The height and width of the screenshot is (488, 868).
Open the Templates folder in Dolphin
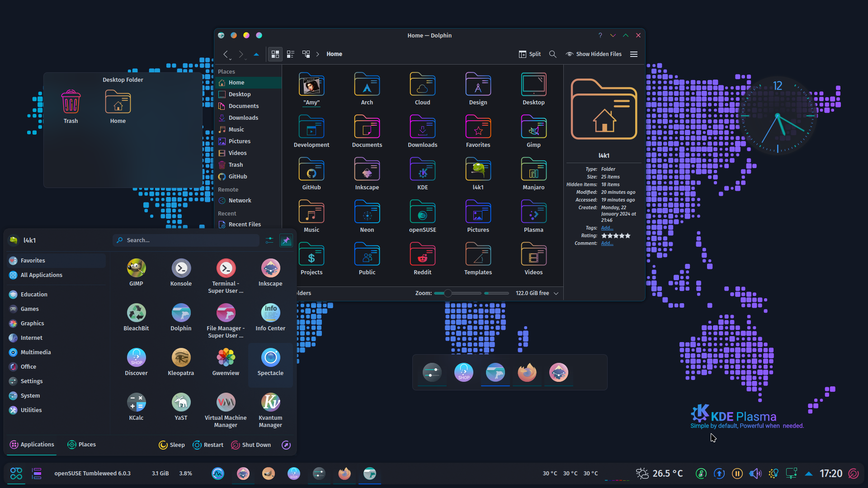478,258
